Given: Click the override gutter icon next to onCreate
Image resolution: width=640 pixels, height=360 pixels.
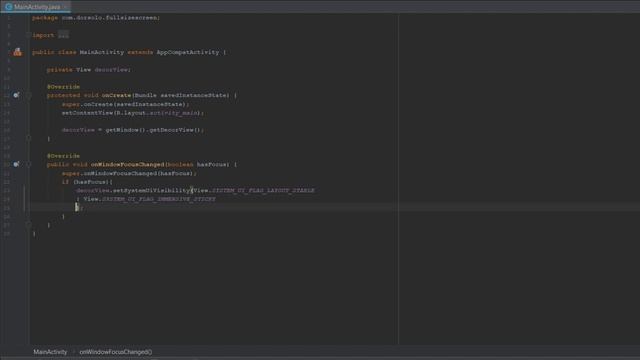Looking at the screenshot, I should pos(16,95).
